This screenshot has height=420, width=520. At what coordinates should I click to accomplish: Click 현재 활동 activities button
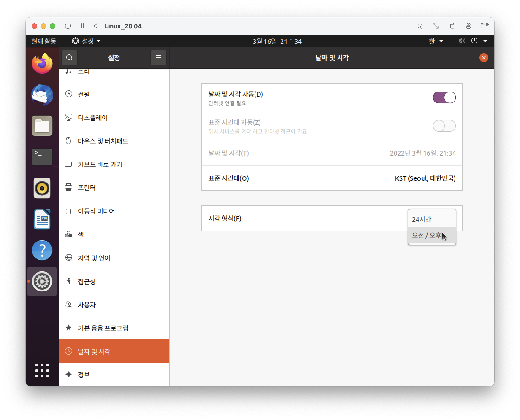[44, 41]
